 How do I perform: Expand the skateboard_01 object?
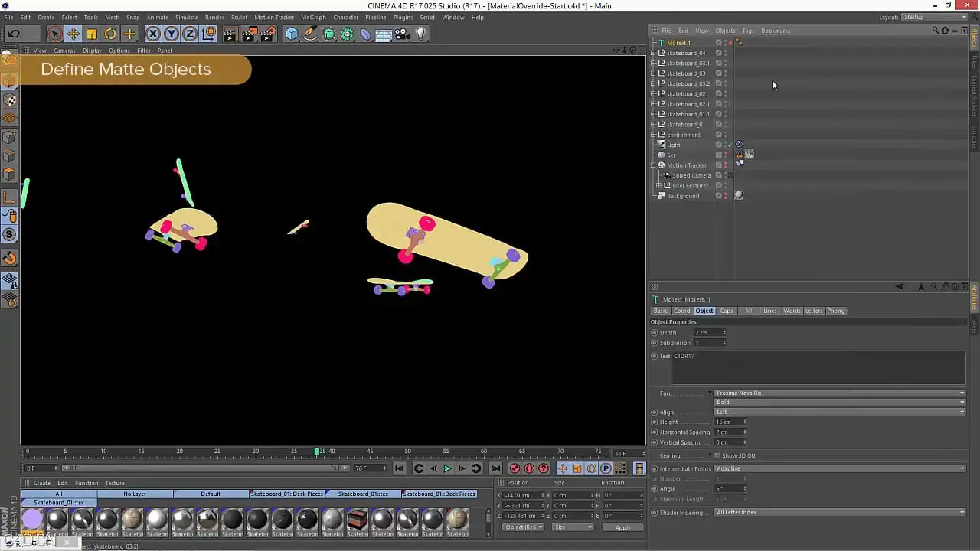[x=653, y=124]
